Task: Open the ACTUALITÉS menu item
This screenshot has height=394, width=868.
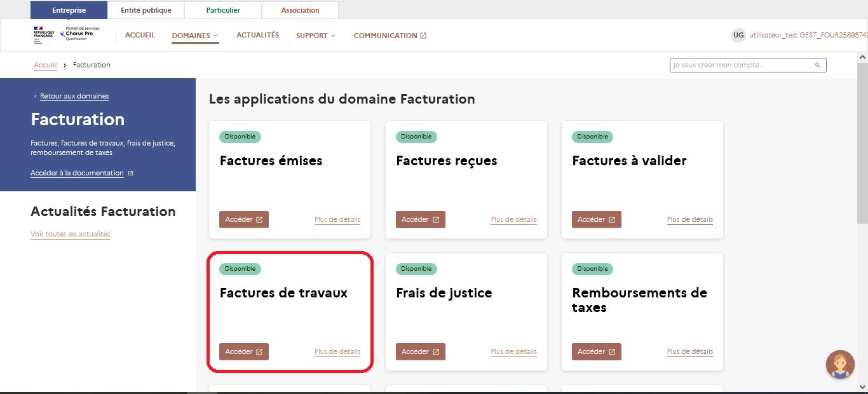Action: (x=257, y=35)
